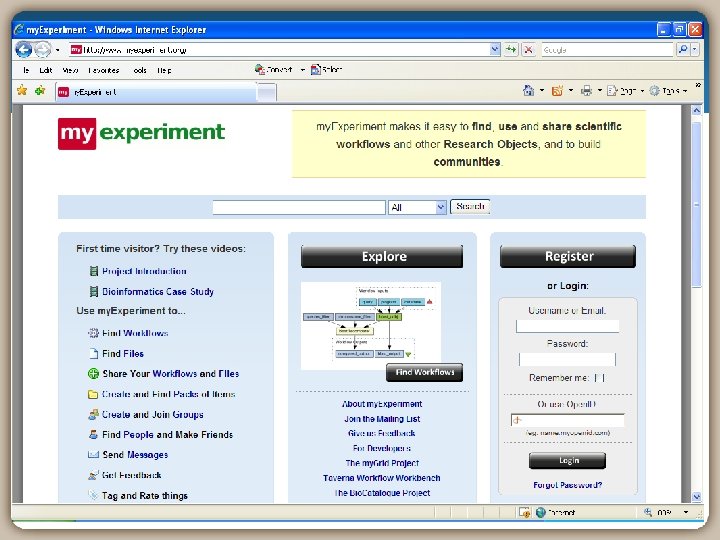Click the film icon beside Bioinformatics Case Study
Screen dimensions: 720x540
[94, 292]
